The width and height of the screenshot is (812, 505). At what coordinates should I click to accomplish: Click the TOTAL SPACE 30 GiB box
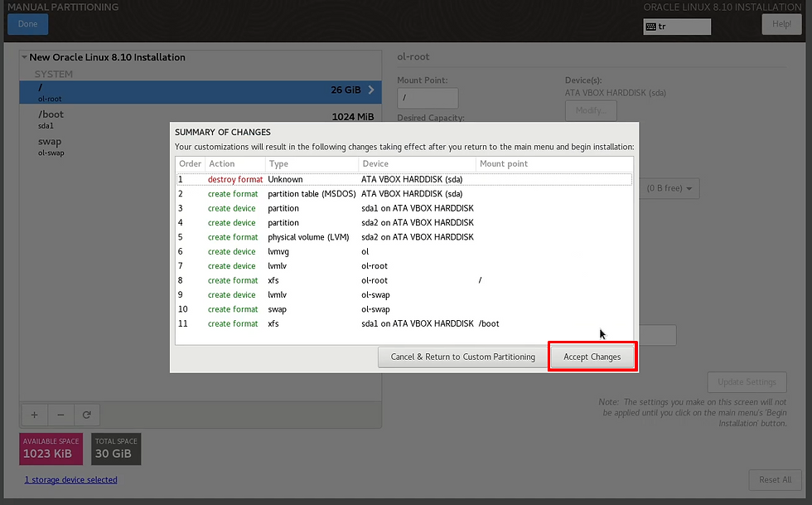tap(116, 449)
